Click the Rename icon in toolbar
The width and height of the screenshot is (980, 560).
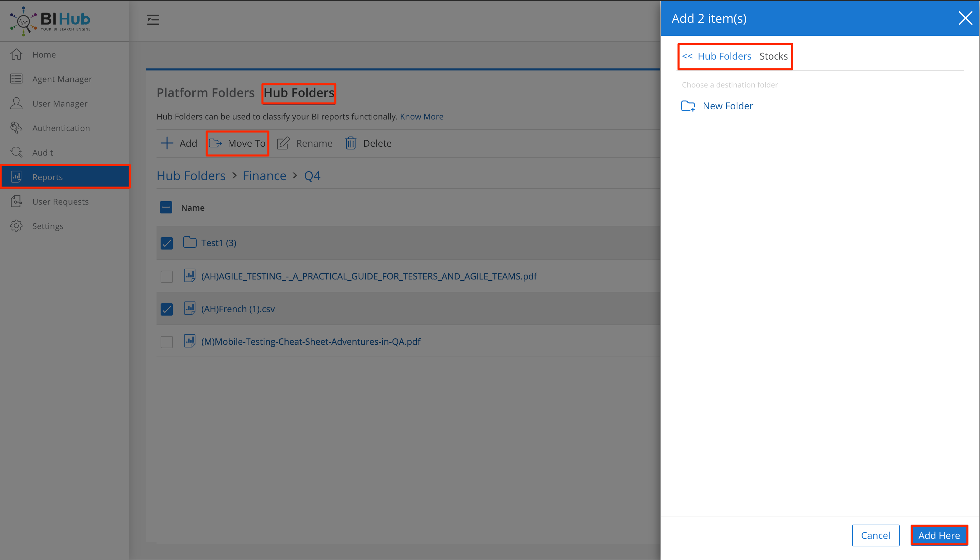tap(282, 143)
